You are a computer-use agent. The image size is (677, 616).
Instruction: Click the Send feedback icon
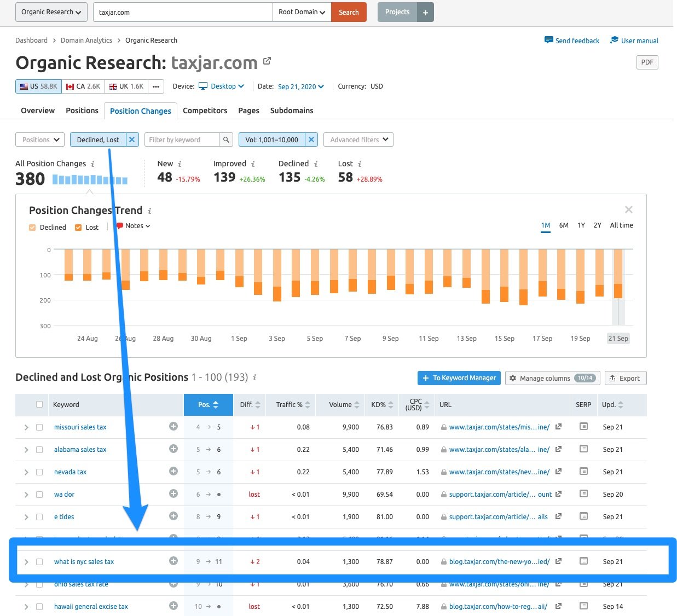(548, 40)
